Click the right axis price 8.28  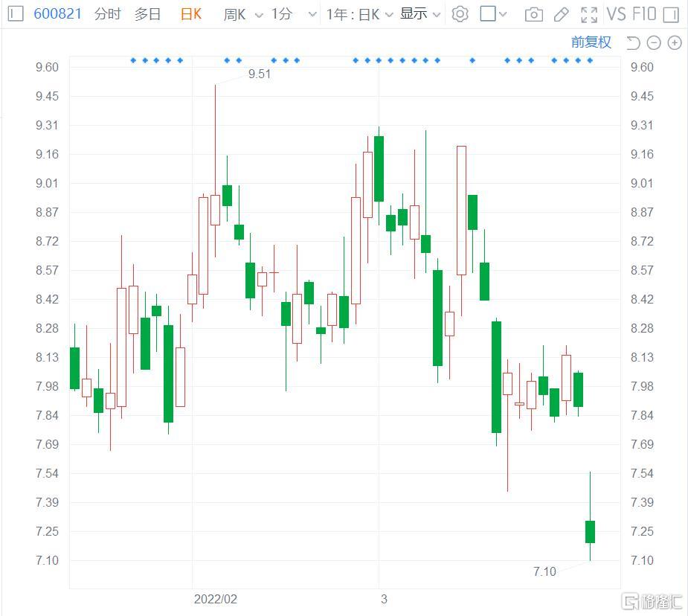(x=642, y=328)
